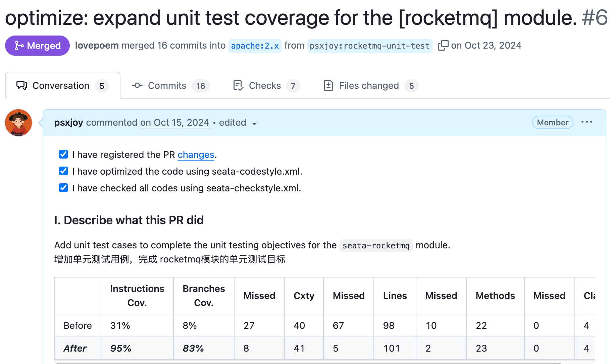Viewport: 610px width, 364px height.
Task: Click the Files changed diff icon
Action: pos(328,85)
